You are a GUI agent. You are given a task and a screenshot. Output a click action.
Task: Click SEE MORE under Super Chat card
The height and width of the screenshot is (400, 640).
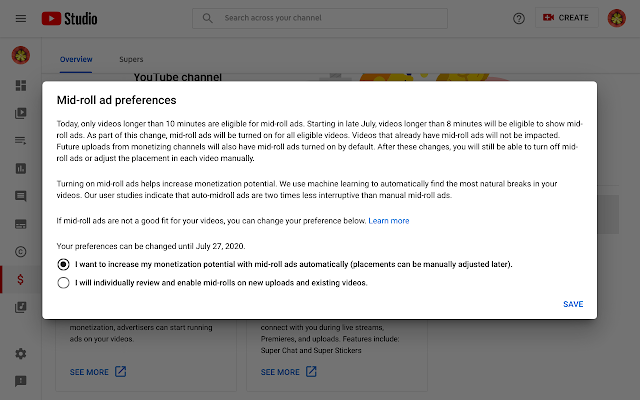point(280,372)
